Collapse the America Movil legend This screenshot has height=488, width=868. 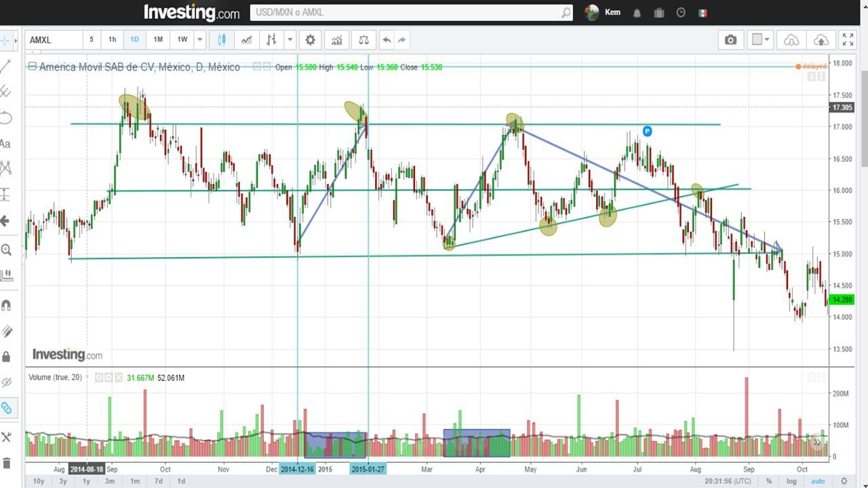[32, 66]
